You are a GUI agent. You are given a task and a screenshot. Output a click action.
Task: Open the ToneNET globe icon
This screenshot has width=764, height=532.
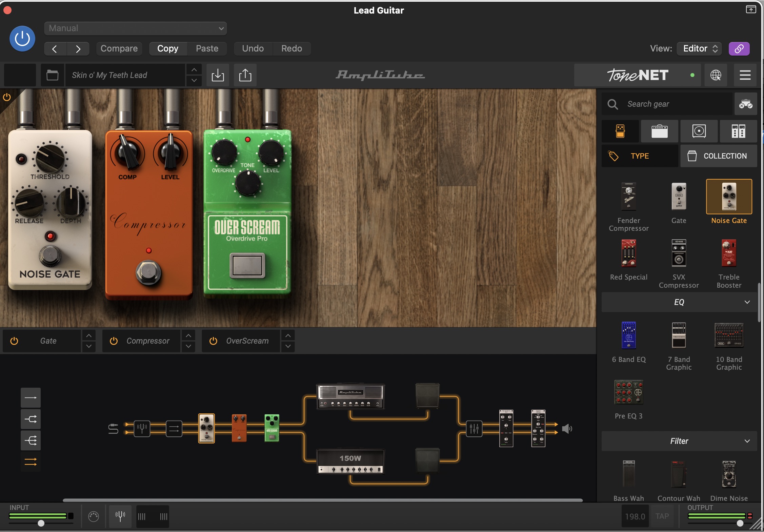[x=716, y=75]
